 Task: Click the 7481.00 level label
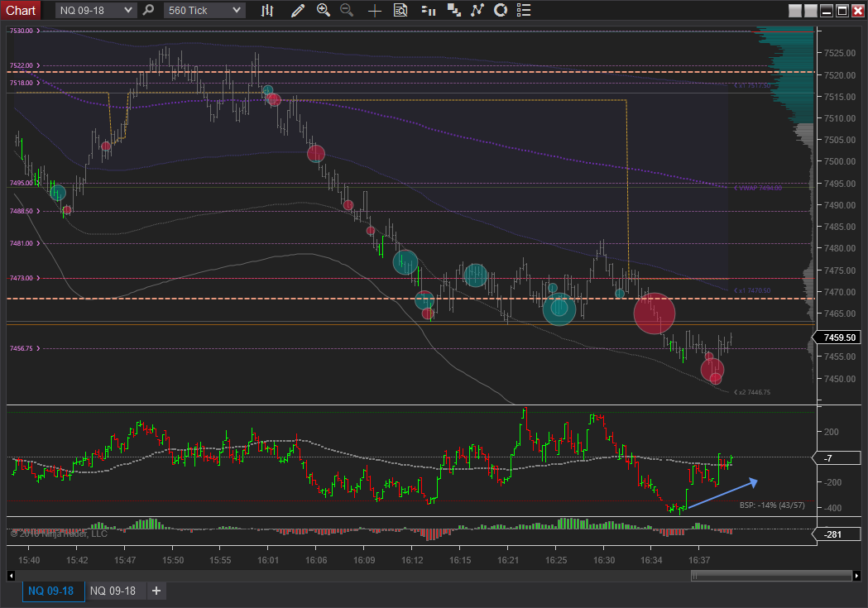tap(21, 243)
